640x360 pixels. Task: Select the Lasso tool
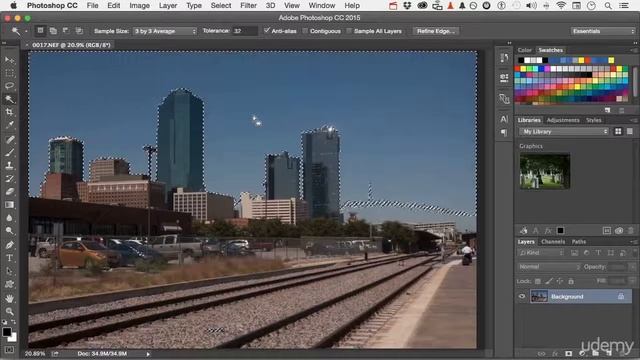coord(9,86)
